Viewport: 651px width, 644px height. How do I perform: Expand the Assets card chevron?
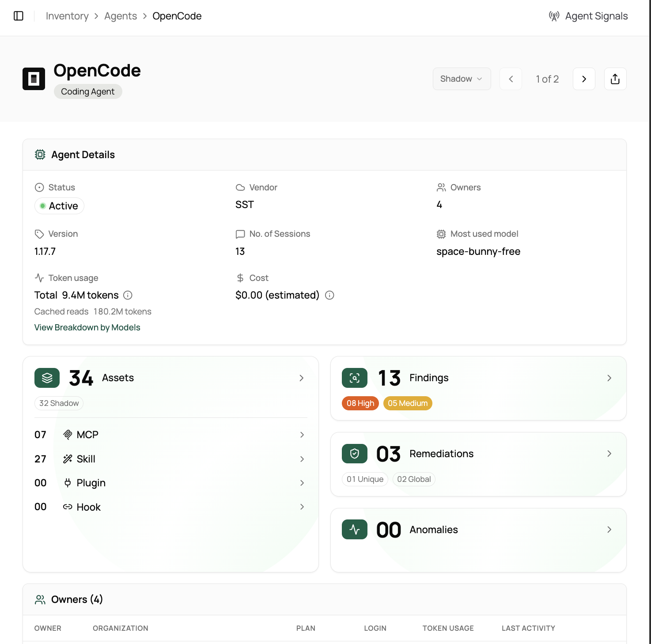302,378
